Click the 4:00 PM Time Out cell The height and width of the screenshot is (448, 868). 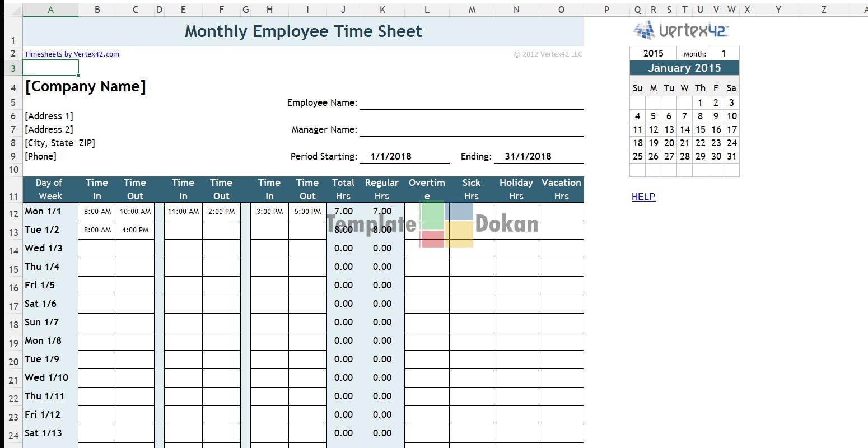pos(135,230)
